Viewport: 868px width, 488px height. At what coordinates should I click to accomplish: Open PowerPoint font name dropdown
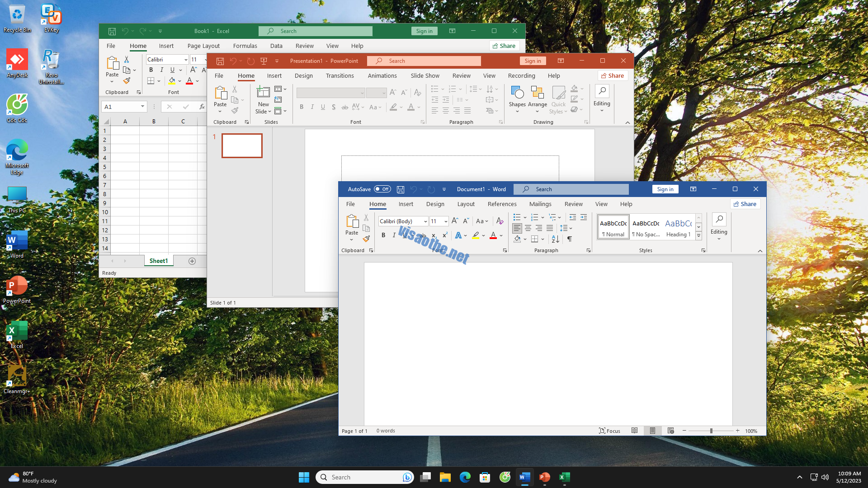(362, 93)
